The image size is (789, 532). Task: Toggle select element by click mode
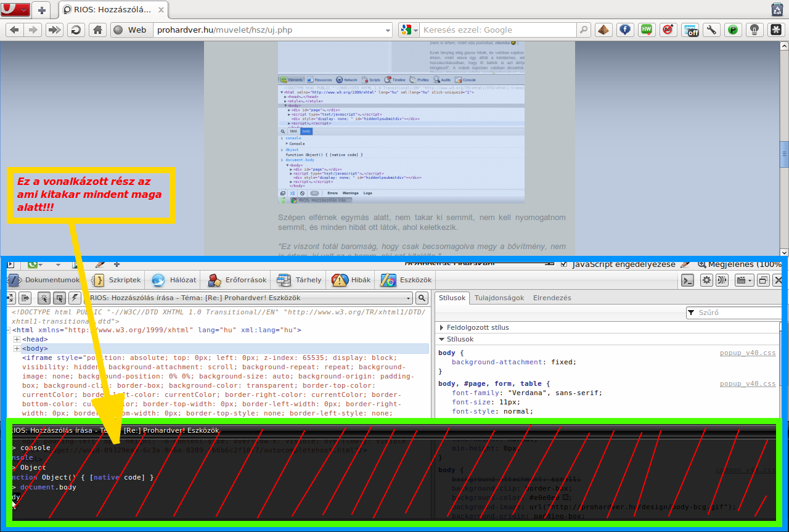44,298
